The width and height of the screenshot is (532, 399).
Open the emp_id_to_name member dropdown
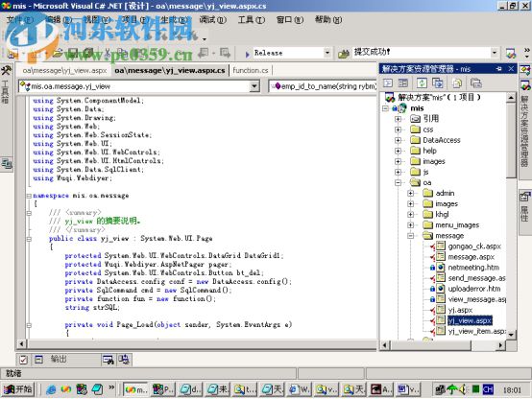click(323, 86)
